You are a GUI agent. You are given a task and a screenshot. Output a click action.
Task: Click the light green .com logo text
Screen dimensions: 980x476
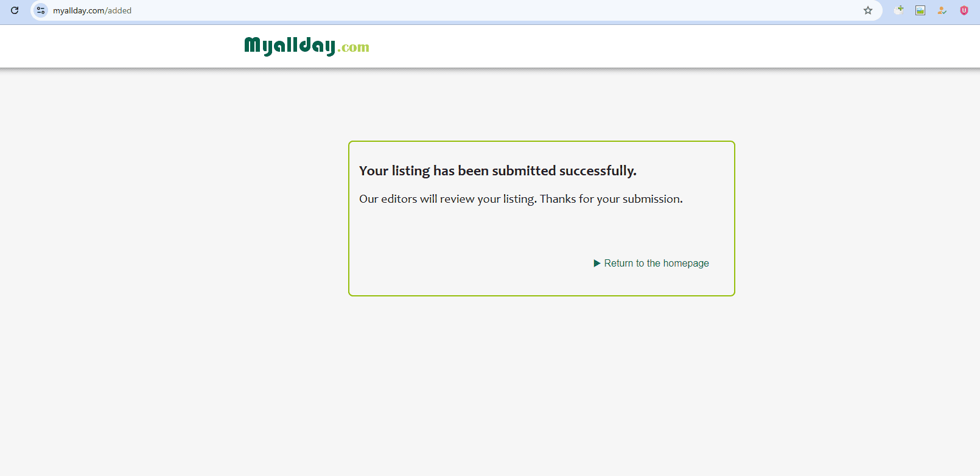click(x=354, y=47)
